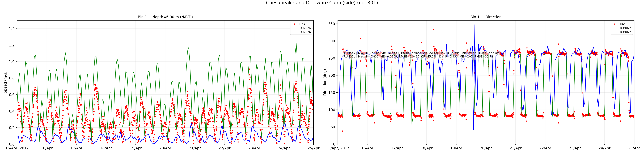Click the blue RUN02a line in left legend

tap(294, 28)
